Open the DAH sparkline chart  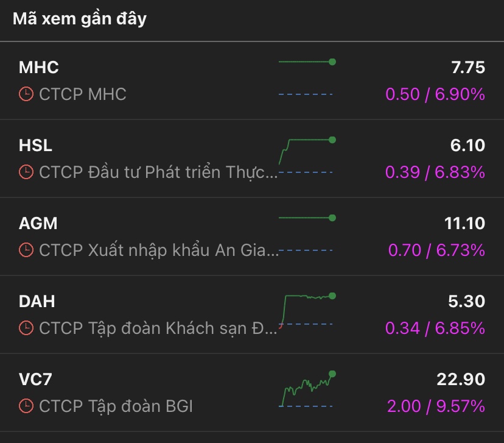[306, 311]
